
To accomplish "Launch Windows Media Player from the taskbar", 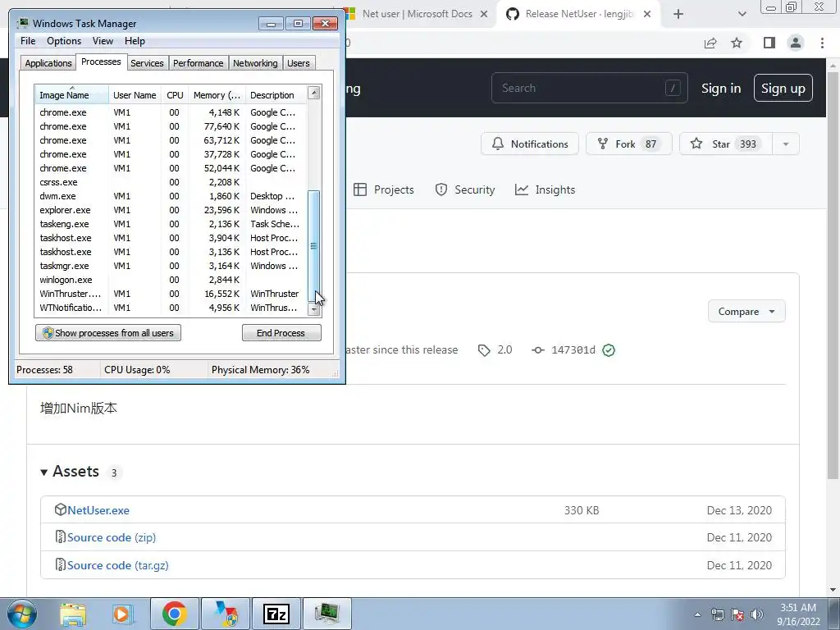I will (x=123, y=614).
